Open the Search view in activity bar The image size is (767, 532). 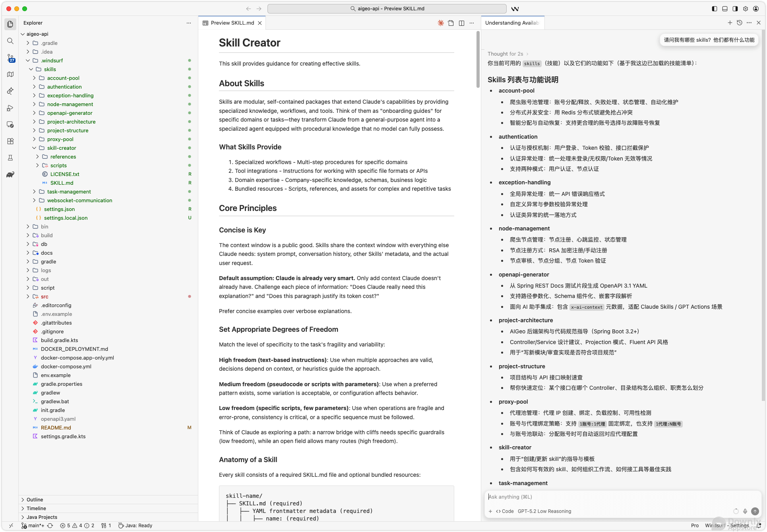click(10, 41)
